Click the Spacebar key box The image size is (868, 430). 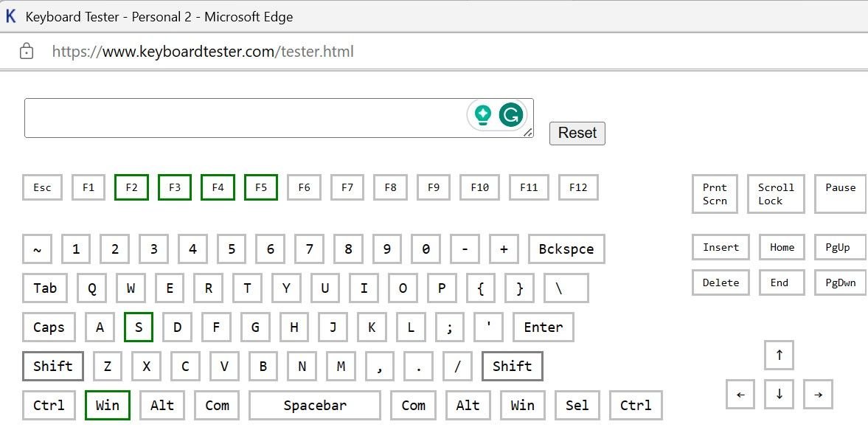315,405
